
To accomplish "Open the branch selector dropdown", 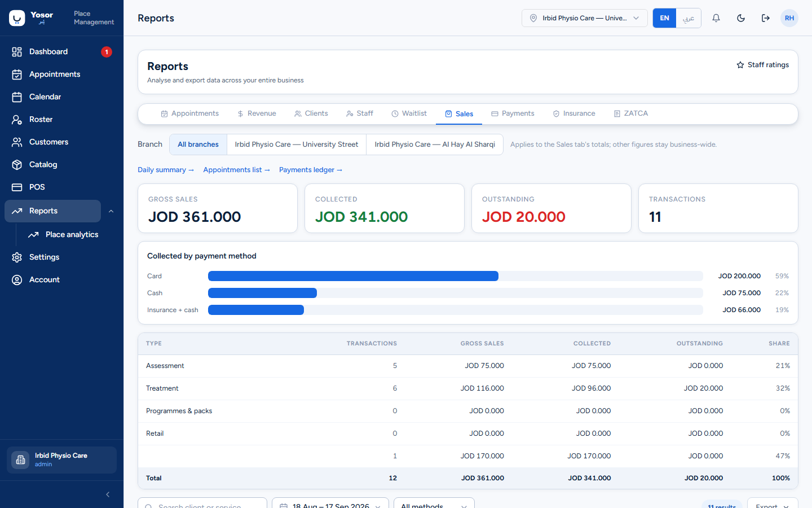I will click(584, 18).
